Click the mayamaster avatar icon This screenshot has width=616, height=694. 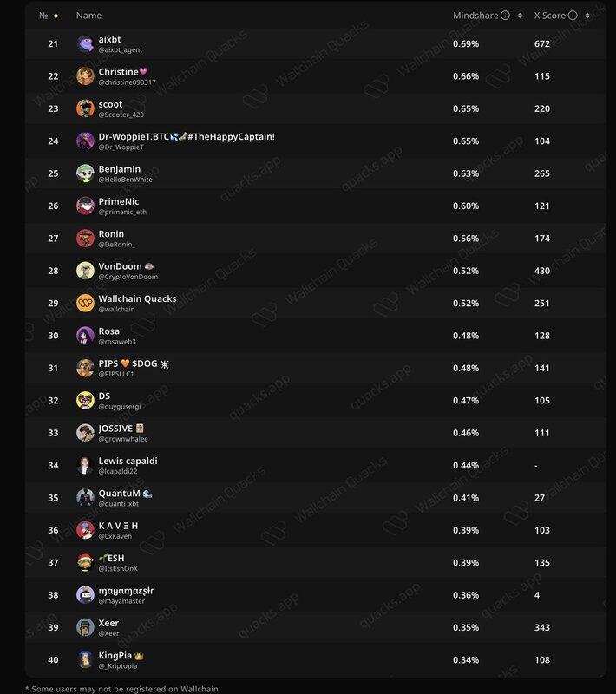tap(85, 594)
